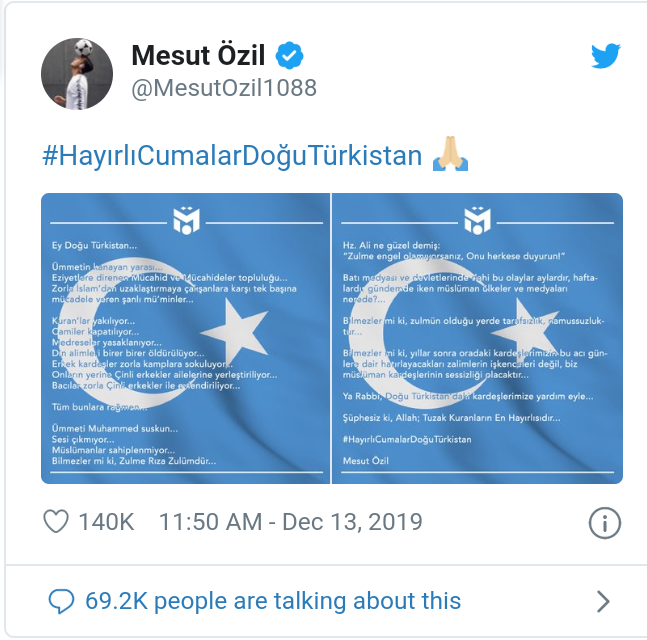Like the tweet with the heart icon
Image resolution: width=647 pixels, height=640 pixels.
[x=57, y=522]
